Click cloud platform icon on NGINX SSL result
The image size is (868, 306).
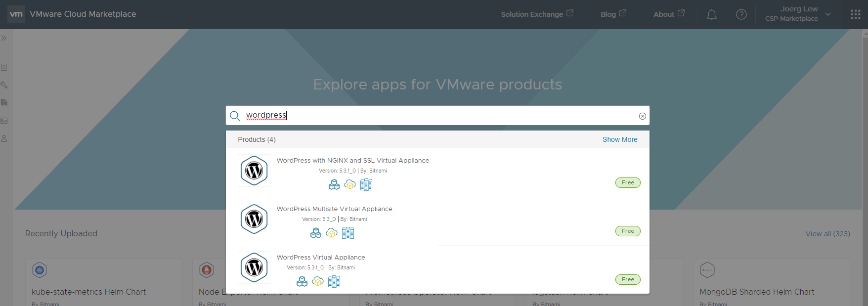tap(350, 184)
